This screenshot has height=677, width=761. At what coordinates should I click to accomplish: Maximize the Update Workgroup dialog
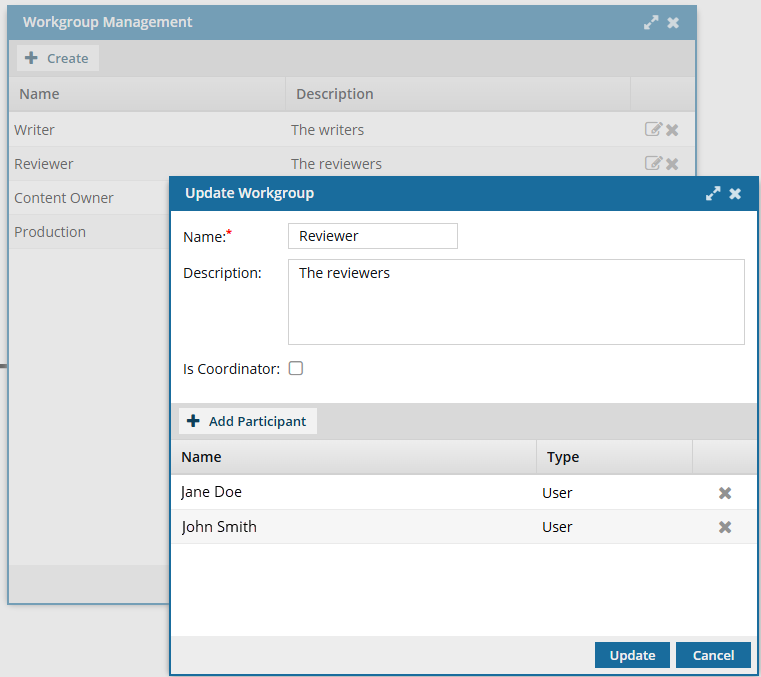coord(713,194)
